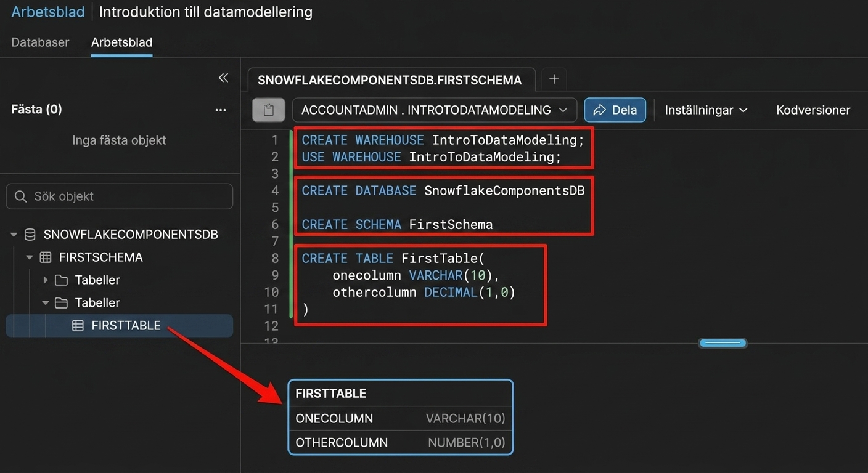The width and height of the screenshot is (868, 473).
Task: Click code line CREATE SCHEMA FirstSchema
Action: click(397, 225)
